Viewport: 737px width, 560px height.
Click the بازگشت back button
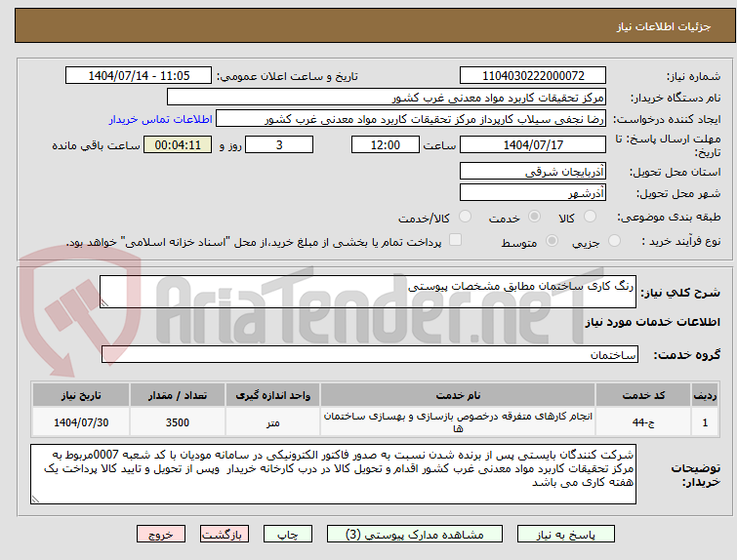point(225,535)
